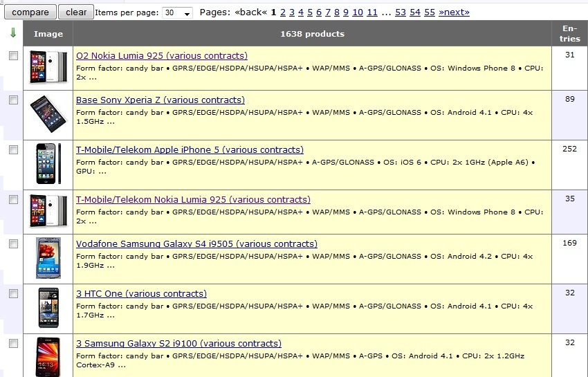Select the checkbox for Base Sony Xperia Z
The height and width of the screenshot is (377, 588).
pos(13,100)
